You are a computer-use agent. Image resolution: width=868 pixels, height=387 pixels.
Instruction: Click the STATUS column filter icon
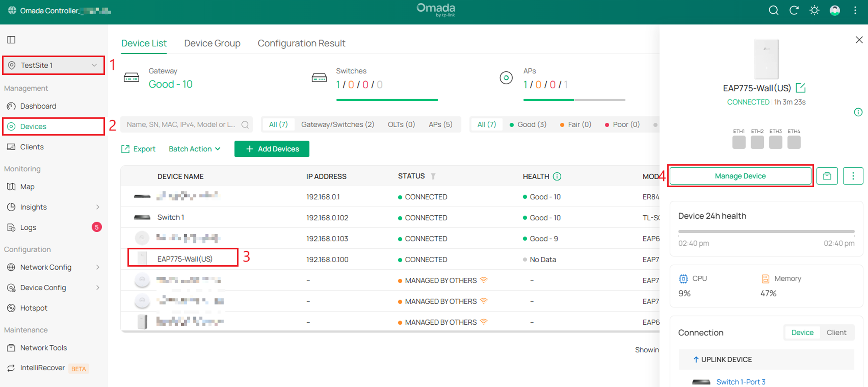[x=433, y=176]
